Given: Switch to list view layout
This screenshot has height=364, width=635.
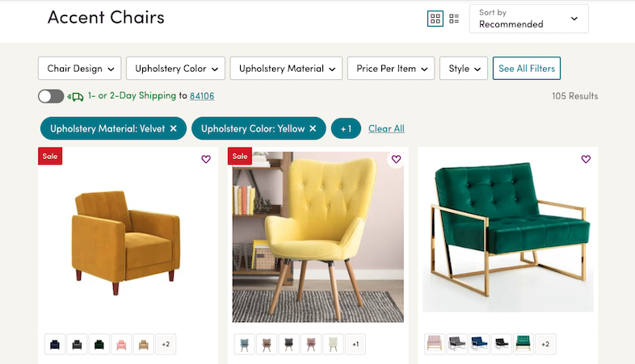Looking at the screenshot, I should tap(454, 19).
